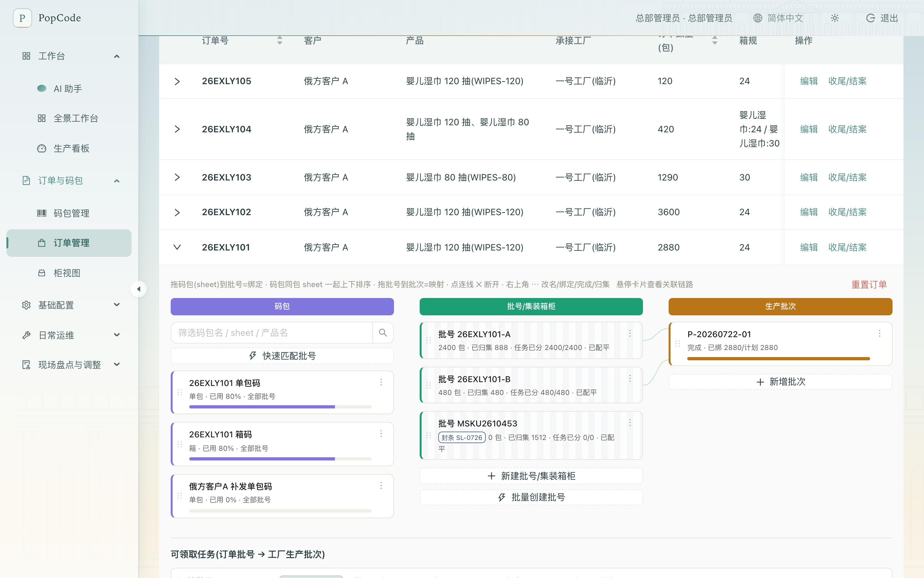
Task: Grab drag handle of 批号 MSKU2610453
Action: [x=428, y=435]
